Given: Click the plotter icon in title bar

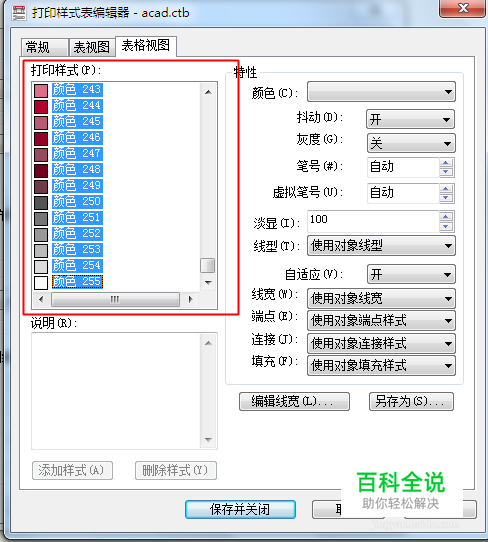Looking at the screenshot, I should click(x=18, y=13).
